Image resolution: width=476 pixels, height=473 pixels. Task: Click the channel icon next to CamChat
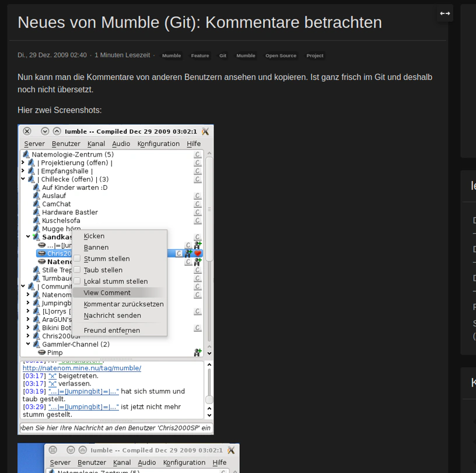36,204
